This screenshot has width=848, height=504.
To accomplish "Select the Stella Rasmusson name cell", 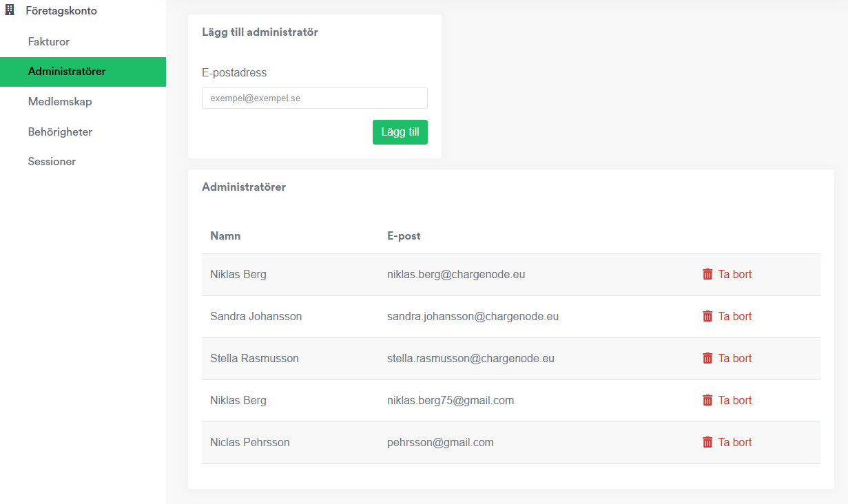I will (x=254, y=359).
